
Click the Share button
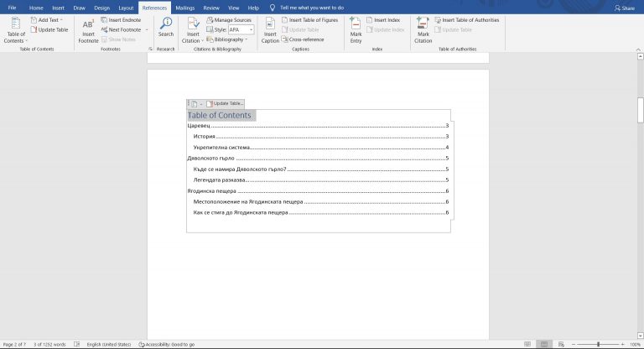click(624, 8)
